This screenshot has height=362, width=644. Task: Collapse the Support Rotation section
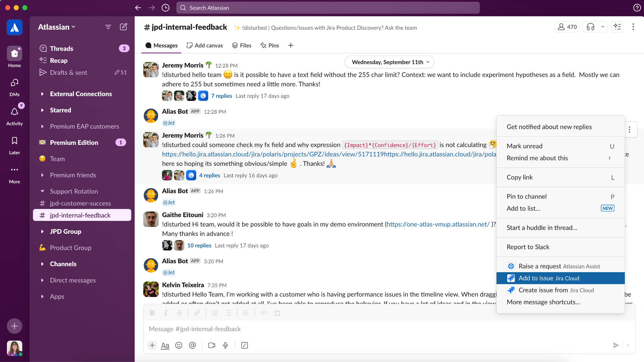pyautogui.click(x=42, y=191)
